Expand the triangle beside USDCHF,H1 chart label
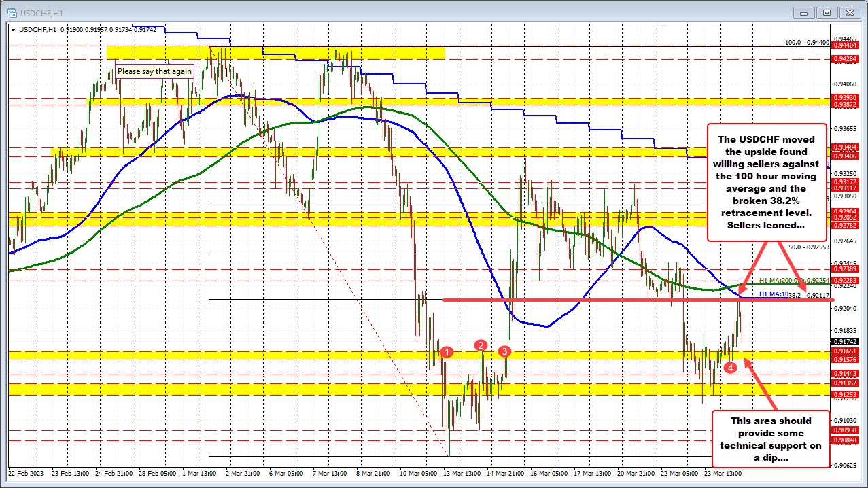 pos(14,29)
